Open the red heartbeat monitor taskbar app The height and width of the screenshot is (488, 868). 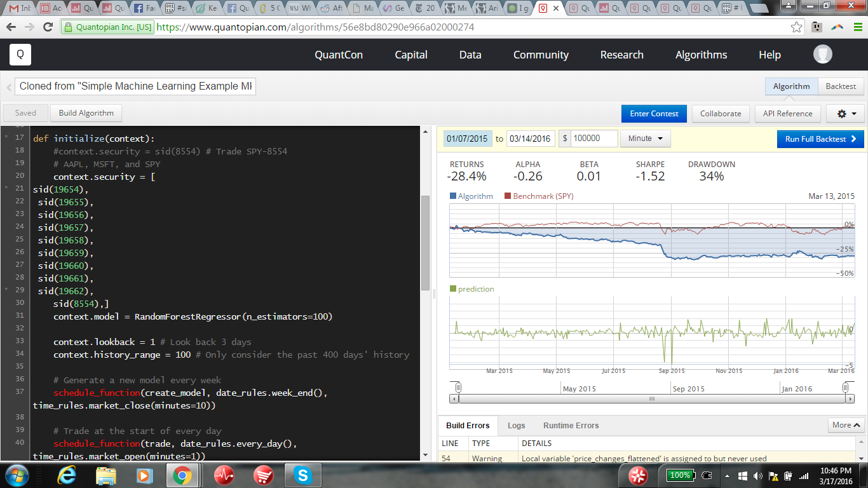click(224, 475)
